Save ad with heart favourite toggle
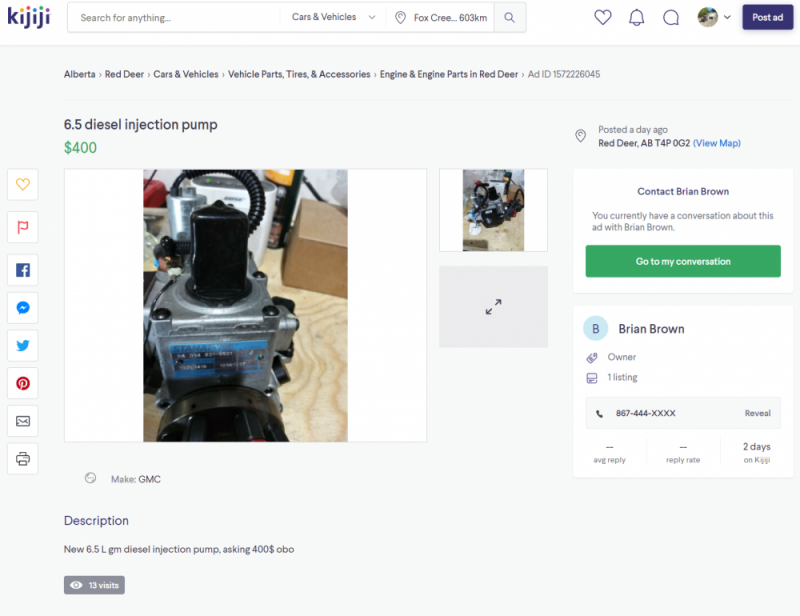 click(23, 185)
